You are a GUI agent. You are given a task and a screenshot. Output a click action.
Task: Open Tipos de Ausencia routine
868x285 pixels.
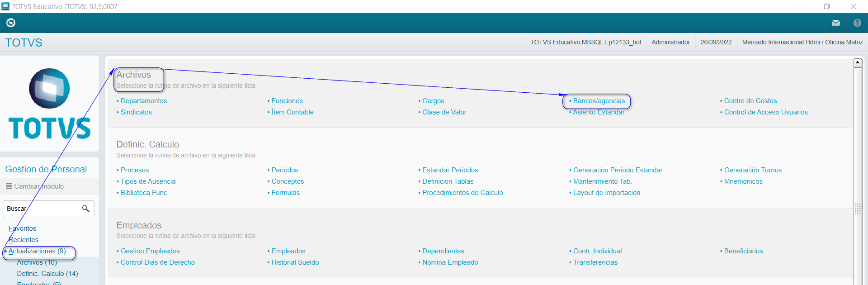click(148, 181)
